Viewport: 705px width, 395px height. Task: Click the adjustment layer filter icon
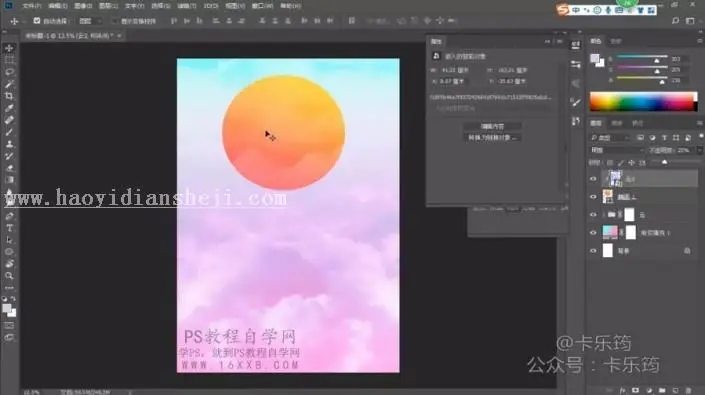click(x=652, y=138)
